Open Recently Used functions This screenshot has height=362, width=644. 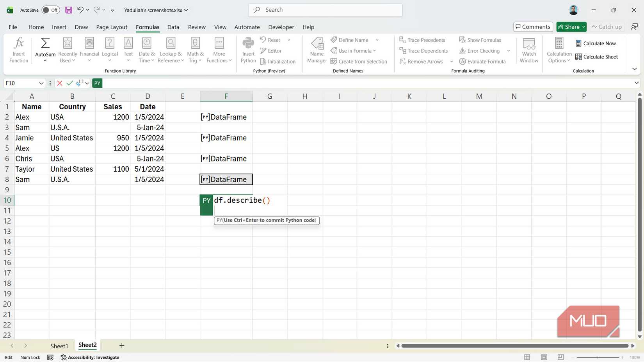click(68, 50)
